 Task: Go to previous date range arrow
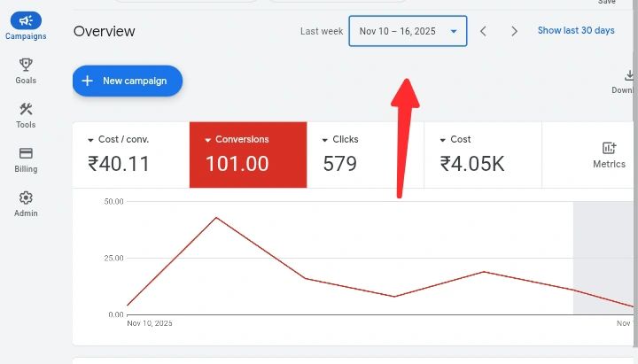pyautogui.click(x=483, y=31)
